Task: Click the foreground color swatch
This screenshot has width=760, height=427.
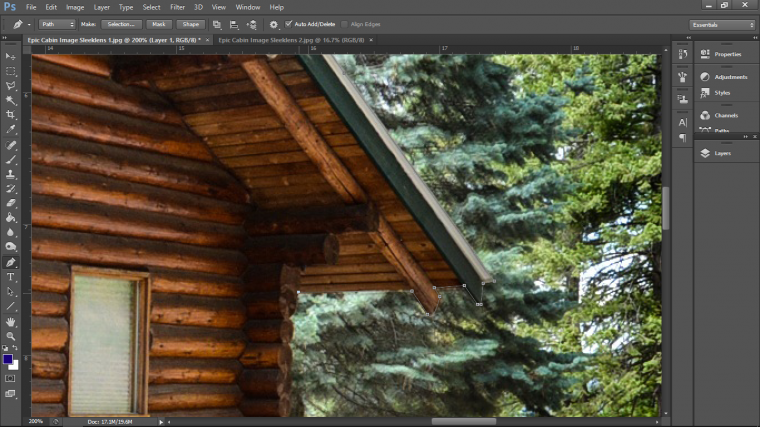Action: pyautogui.click(x=7, y=359)
